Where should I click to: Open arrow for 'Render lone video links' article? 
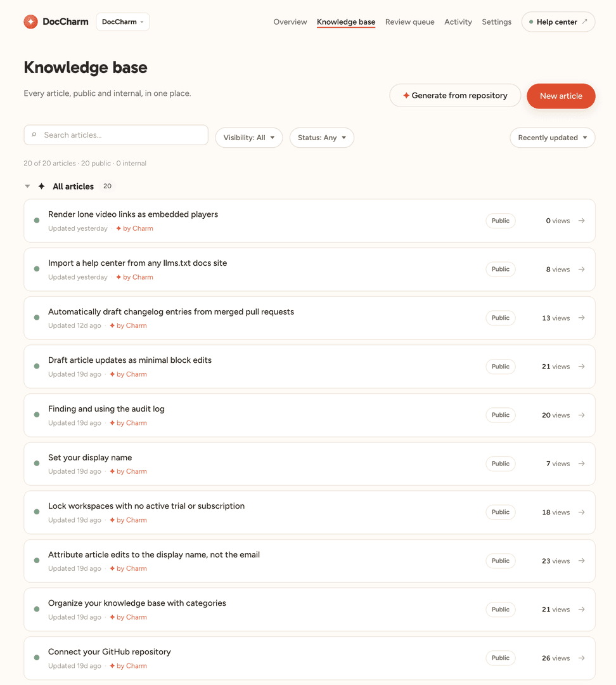coord(582,221)
